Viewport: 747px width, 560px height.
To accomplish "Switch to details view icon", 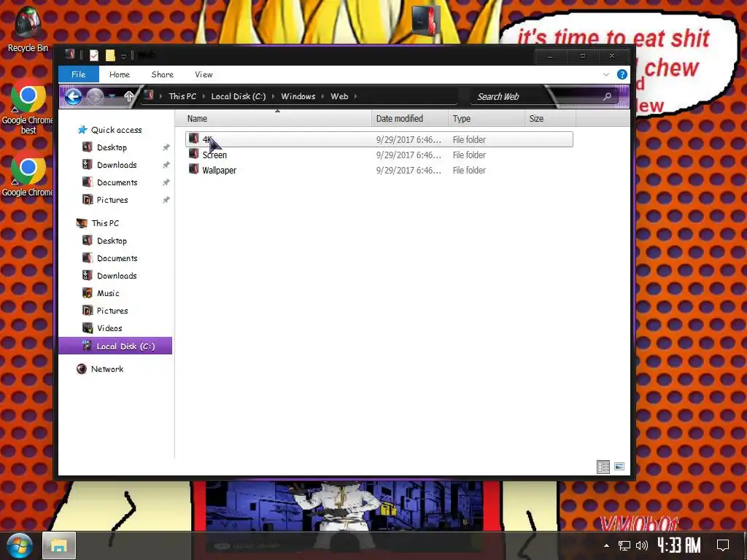I will tap(603, 467).
